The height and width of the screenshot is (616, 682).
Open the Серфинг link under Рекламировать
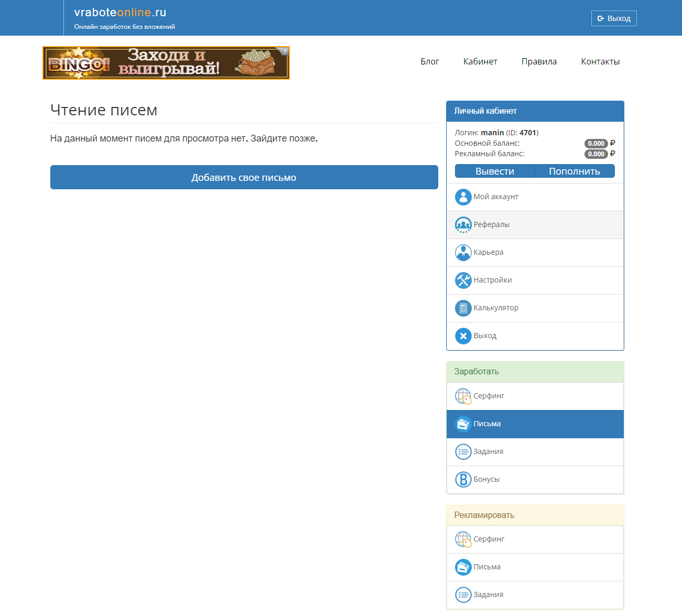pos(535,539)
